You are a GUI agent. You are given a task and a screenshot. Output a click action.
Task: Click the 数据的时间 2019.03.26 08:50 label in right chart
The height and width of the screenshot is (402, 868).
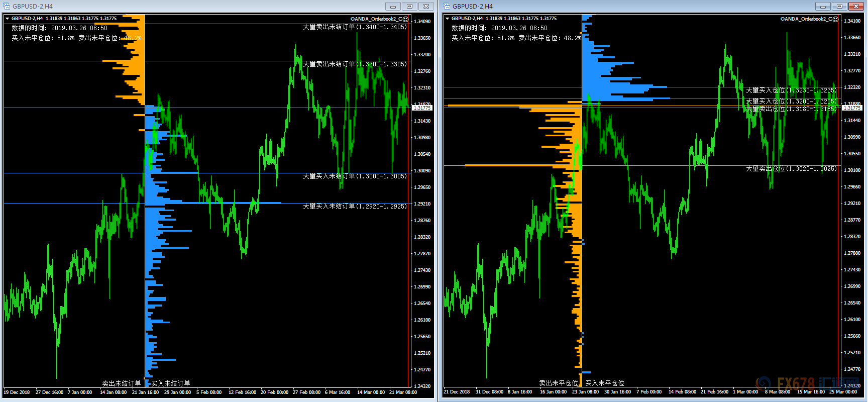click(x=499, y=28)
